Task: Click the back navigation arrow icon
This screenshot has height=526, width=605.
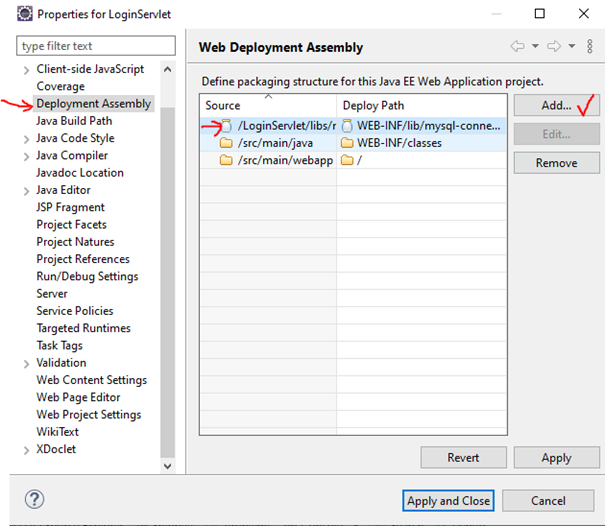Action: [517, 47]
